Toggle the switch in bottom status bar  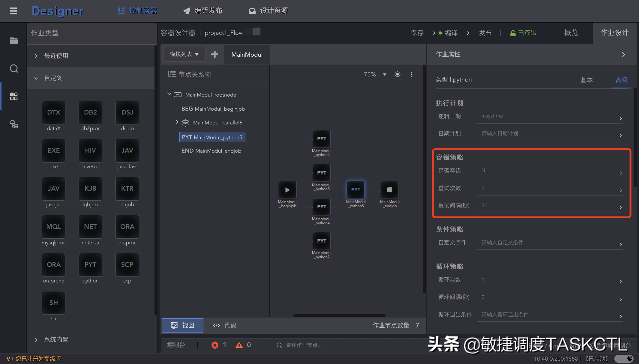[x=624, y=359]
